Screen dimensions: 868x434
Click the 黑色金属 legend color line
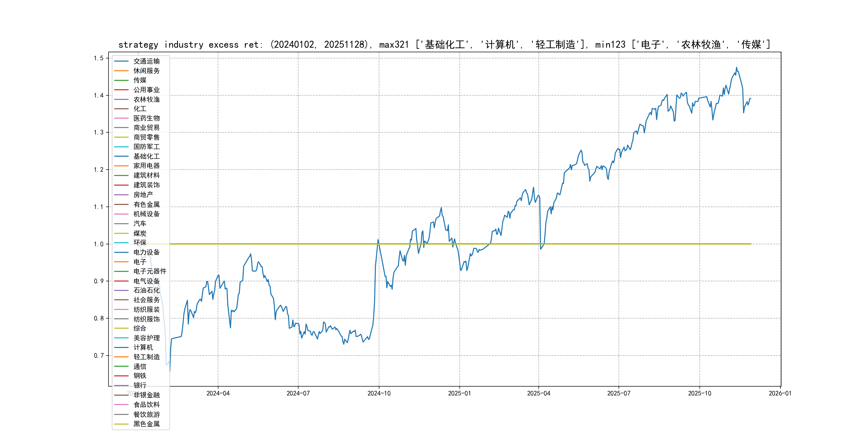click(x=121, y=424)
